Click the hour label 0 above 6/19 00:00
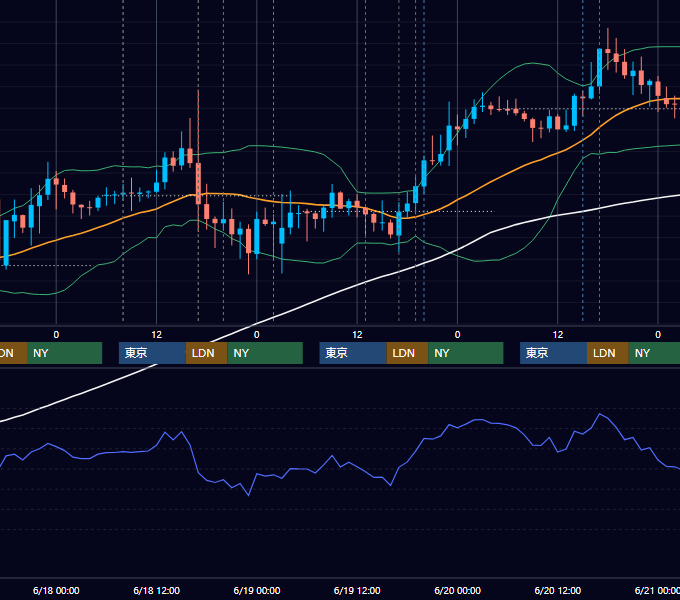Screen dimensions: 680x600 (257, 335)
